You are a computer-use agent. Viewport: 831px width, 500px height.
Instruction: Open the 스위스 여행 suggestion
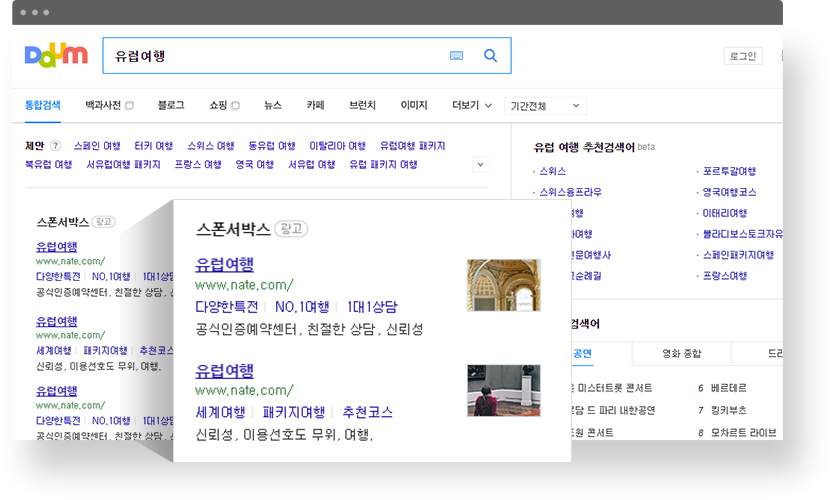tap(211, 146)
